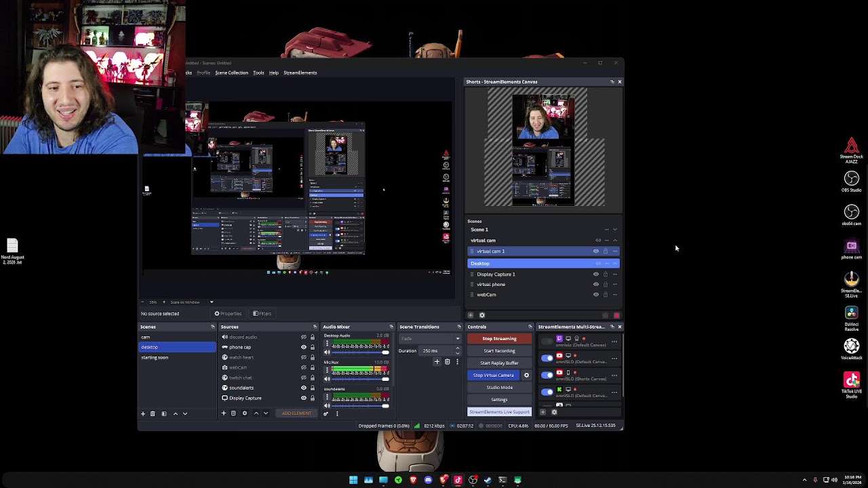
Task: Enable the omnislo Twitch Default Canvas toggle
Action: tap(547, 341)
